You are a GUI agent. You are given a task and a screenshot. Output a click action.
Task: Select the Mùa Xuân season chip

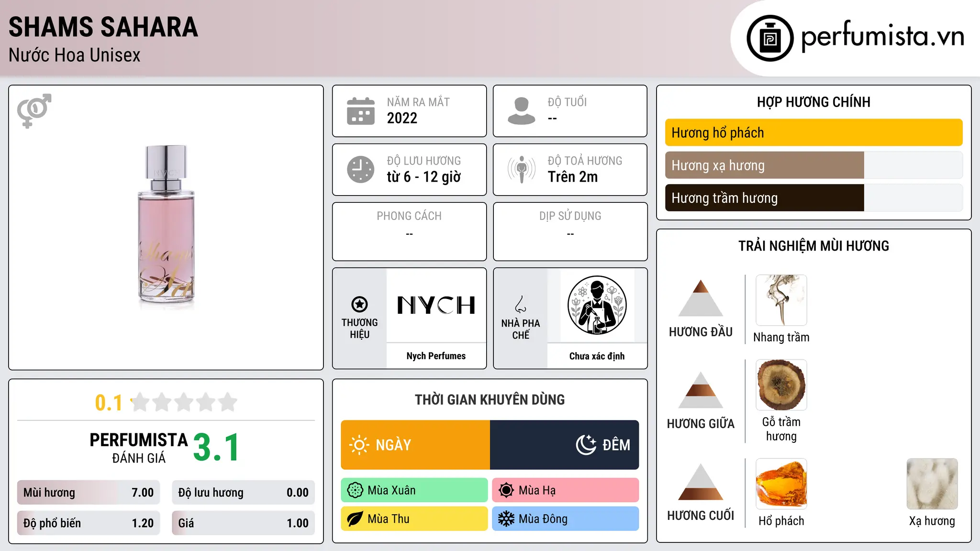click(x=414, y=490)
